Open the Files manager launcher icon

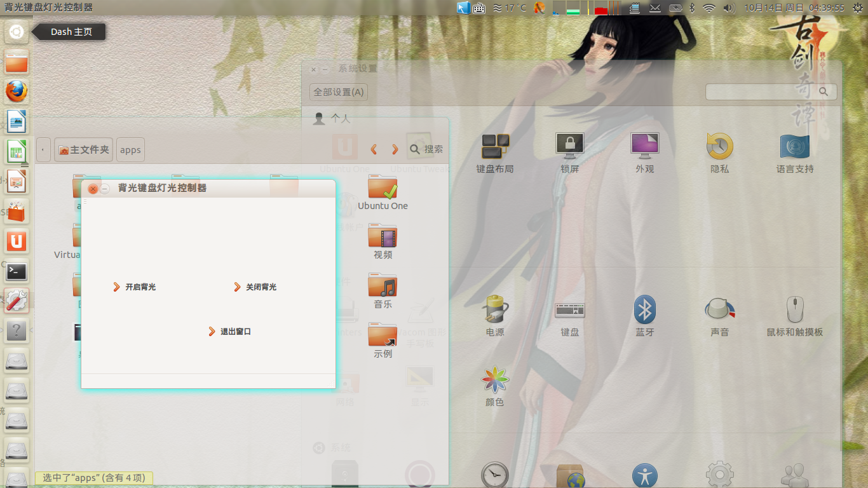(17, 62)
